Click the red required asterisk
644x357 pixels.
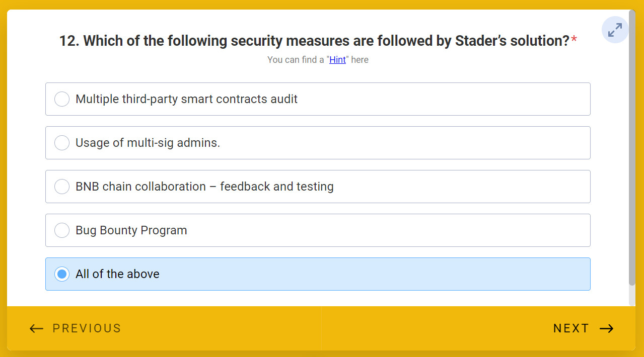coord(574,40)
